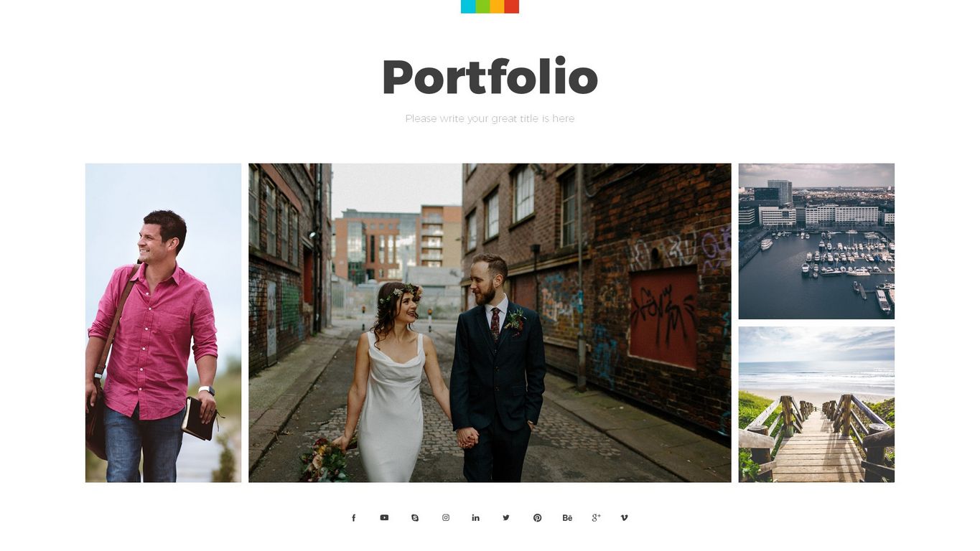The height and width of the screenshot is (551, 980).
Task: Select the Instagram icon
Action: (x=446, y=517)
